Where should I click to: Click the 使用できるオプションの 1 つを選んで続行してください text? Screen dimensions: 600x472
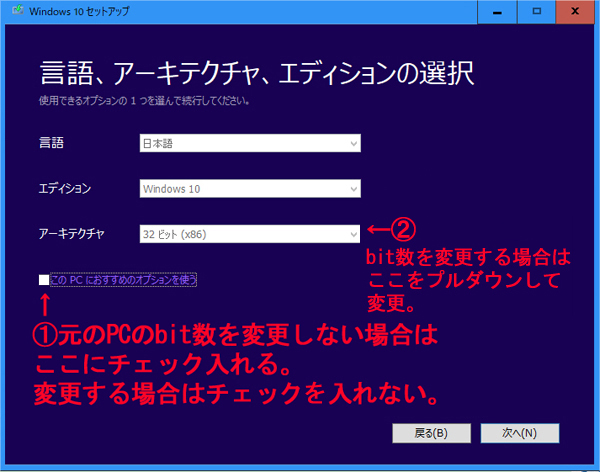coord(144,101)
